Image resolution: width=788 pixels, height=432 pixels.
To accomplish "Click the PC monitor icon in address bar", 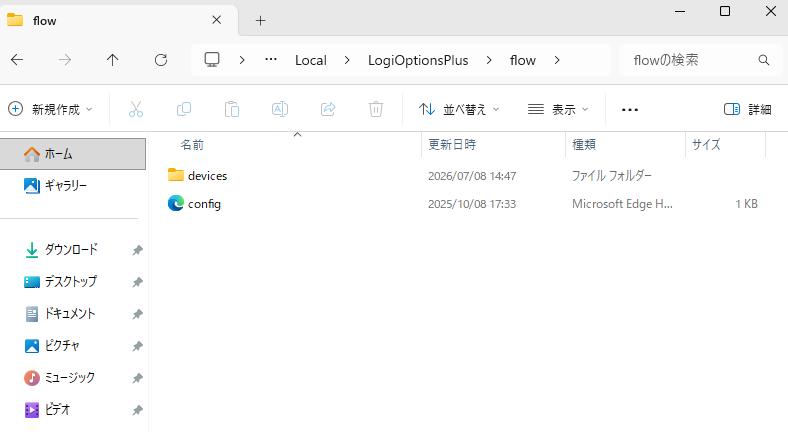I will [x=212, y=60].
